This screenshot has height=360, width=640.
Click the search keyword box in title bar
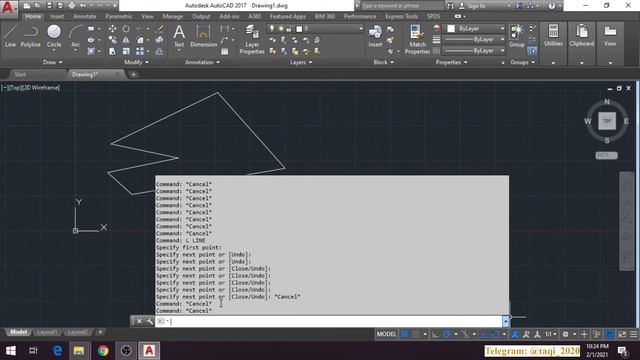[x=402, y=6]
